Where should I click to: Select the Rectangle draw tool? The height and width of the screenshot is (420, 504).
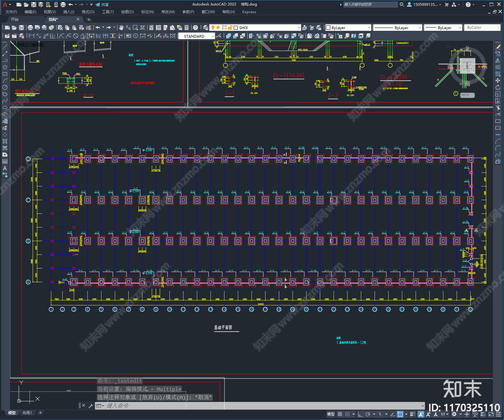point(5,74)
